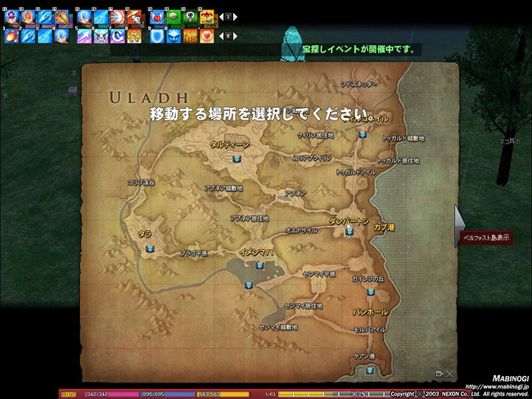Click the バンホール town label
The width and height of the screenshot is (532, 399).
coord(371,311)
